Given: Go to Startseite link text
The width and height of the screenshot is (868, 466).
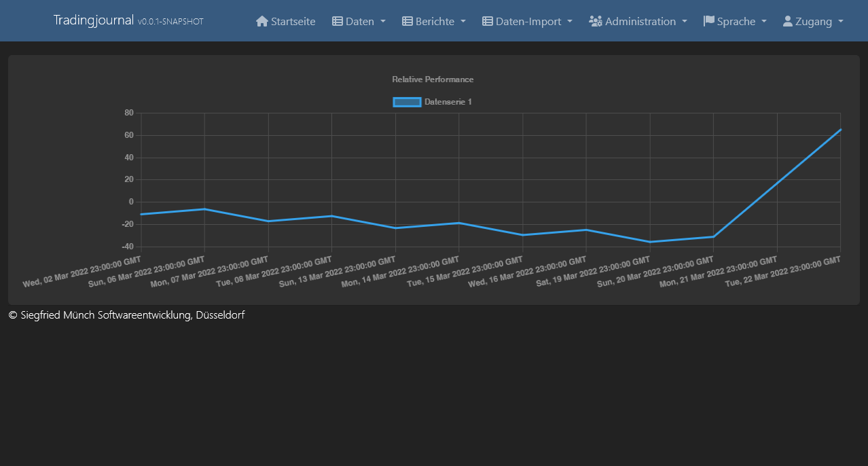Looking at the screenshot, I should pyautogui.click(x=293, y=22).
